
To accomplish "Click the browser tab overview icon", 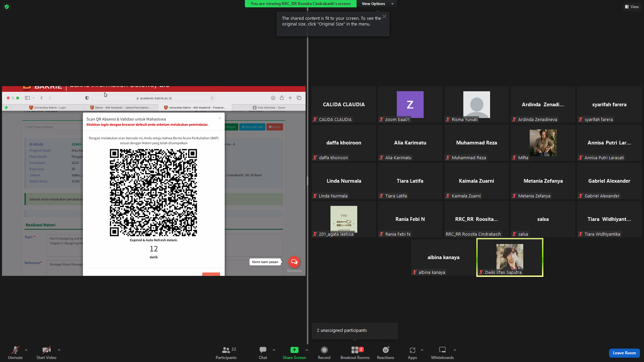I will coord(299,98).
